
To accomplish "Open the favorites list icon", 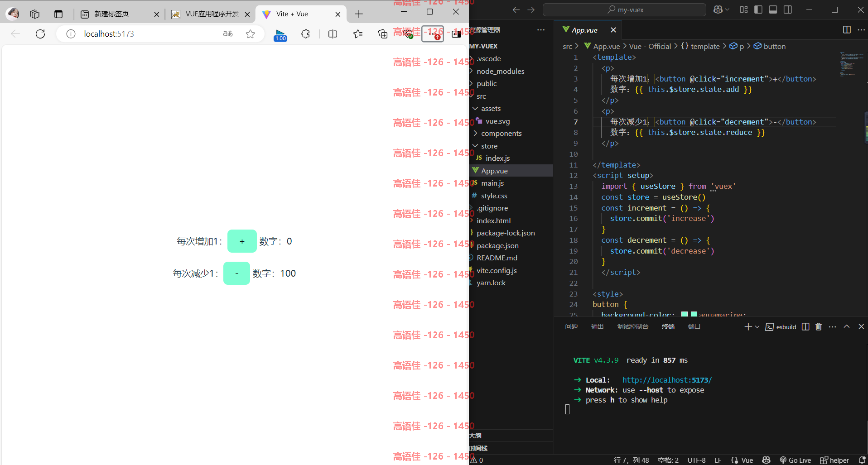I will pos(358,34).
